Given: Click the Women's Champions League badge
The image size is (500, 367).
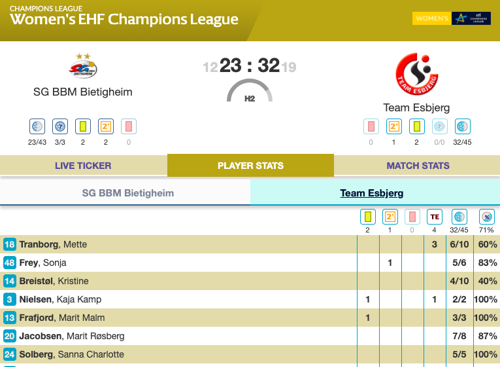Looking at the screenshot, I should (451, 18).
